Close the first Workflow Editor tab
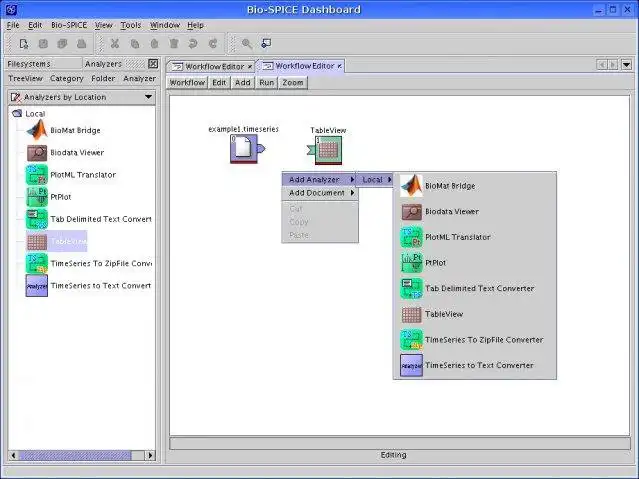Screen dimensions: 639x479 250,66
